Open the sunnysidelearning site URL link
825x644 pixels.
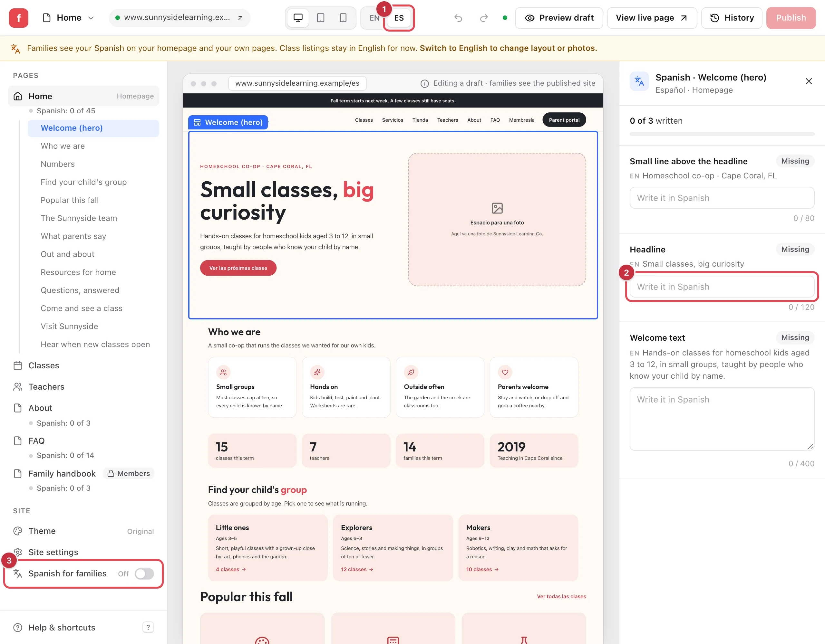180,18
